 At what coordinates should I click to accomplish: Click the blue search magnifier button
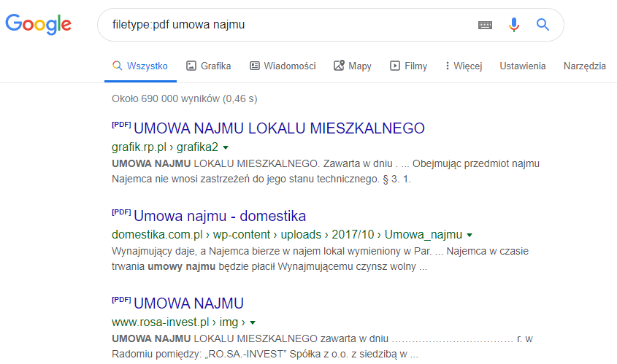click(543, 25)
